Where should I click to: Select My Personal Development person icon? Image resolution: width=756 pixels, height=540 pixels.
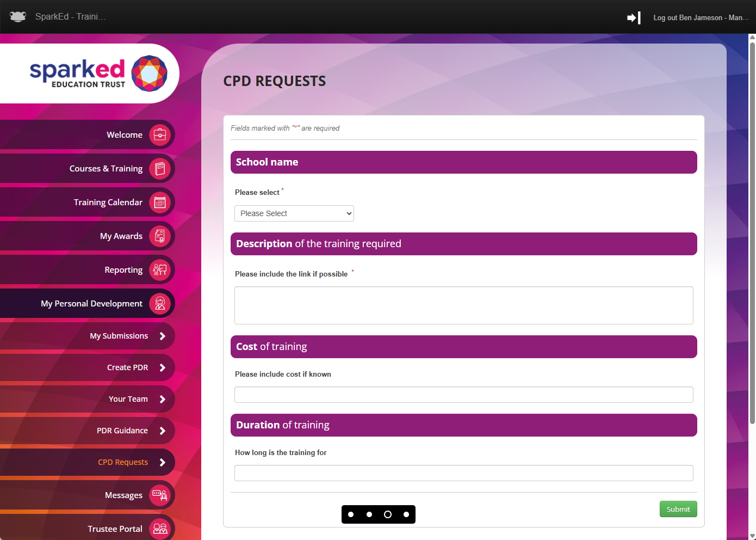click(x=160, y=304)
